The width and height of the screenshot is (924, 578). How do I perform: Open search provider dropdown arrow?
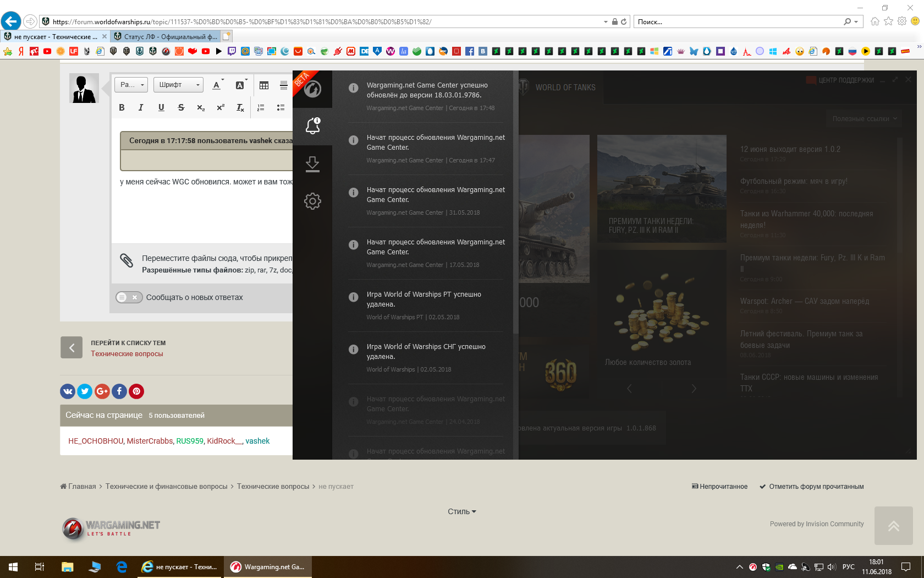856,21
